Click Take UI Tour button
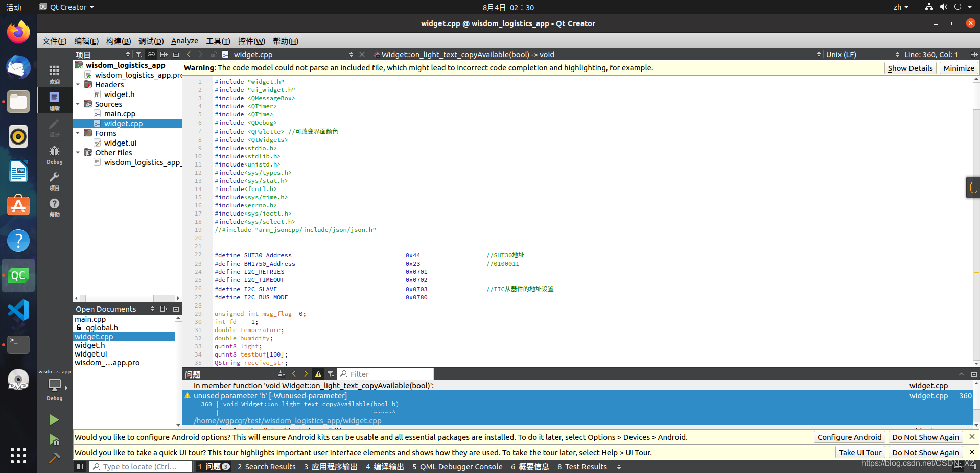Screen dimensions: 980x473 [860, 452]
